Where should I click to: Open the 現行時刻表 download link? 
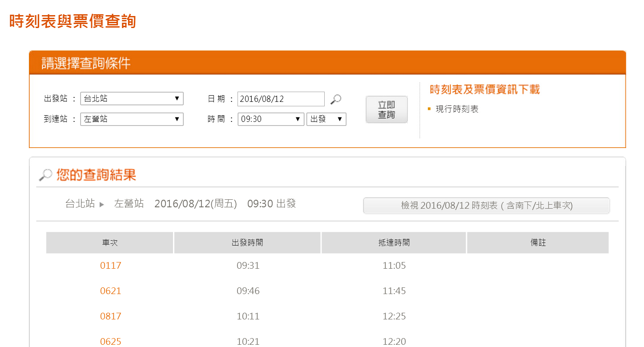(457, 109)
